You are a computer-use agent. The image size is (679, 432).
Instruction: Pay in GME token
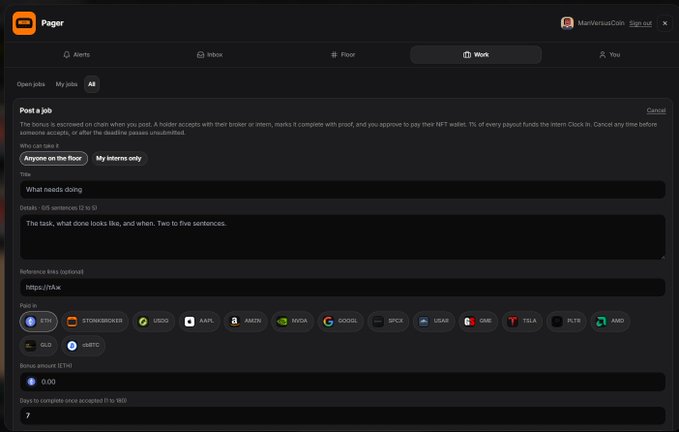point(478,321)
